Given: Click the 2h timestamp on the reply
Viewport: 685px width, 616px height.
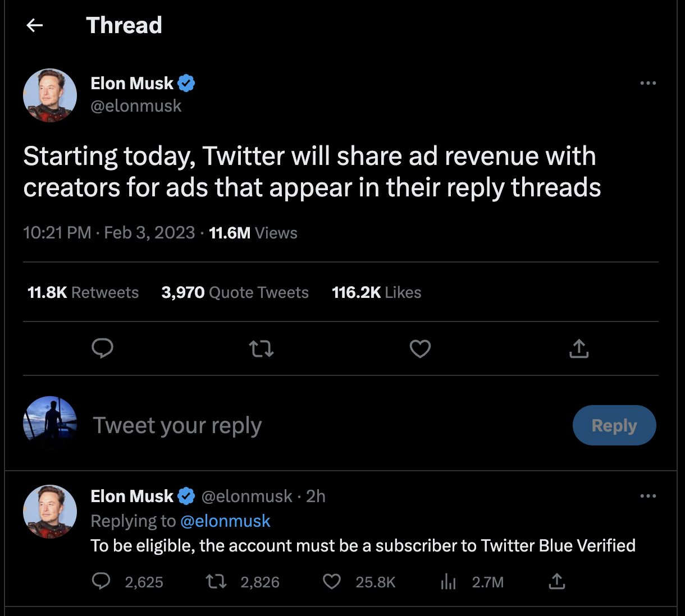Looking at the screenshot, I should 316,496.
